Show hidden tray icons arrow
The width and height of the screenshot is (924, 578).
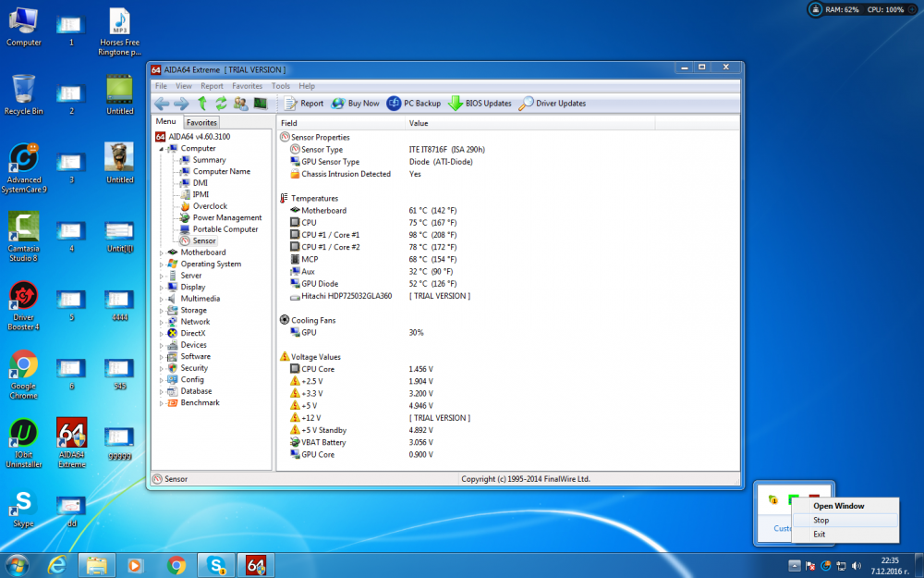(x=795, y=566)
